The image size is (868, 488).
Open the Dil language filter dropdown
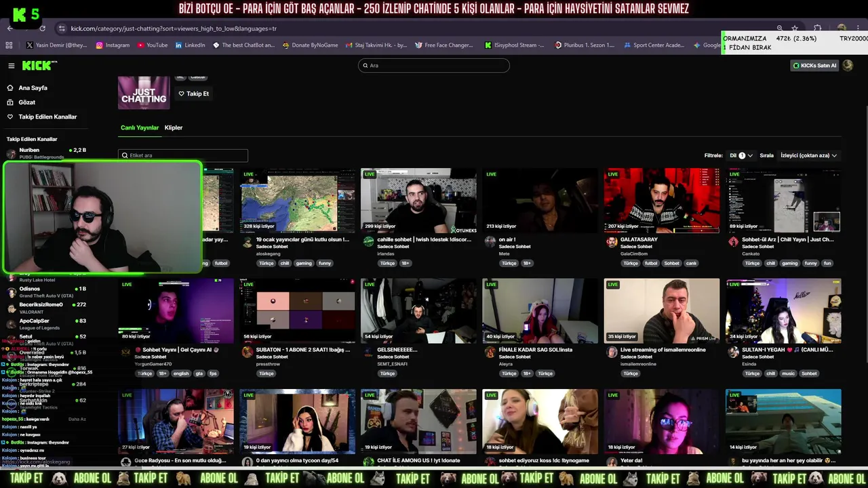click(741, 155)
